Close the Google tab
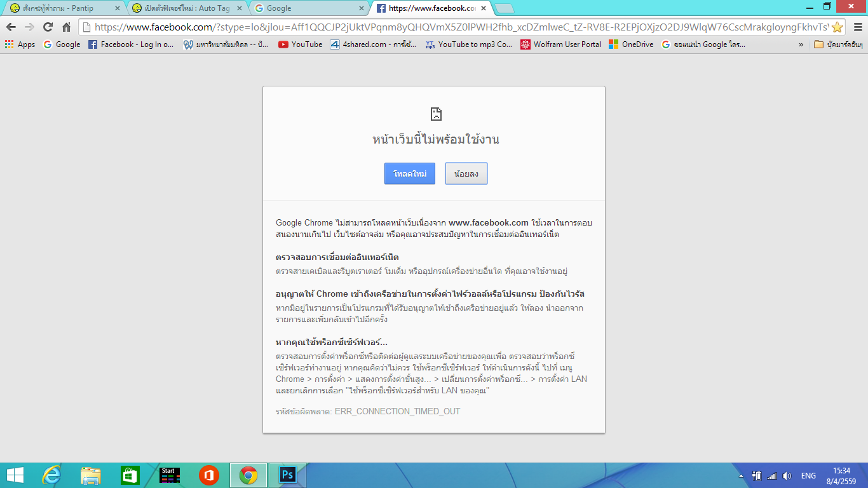The image size is (868, 488). tap(361, 8)
